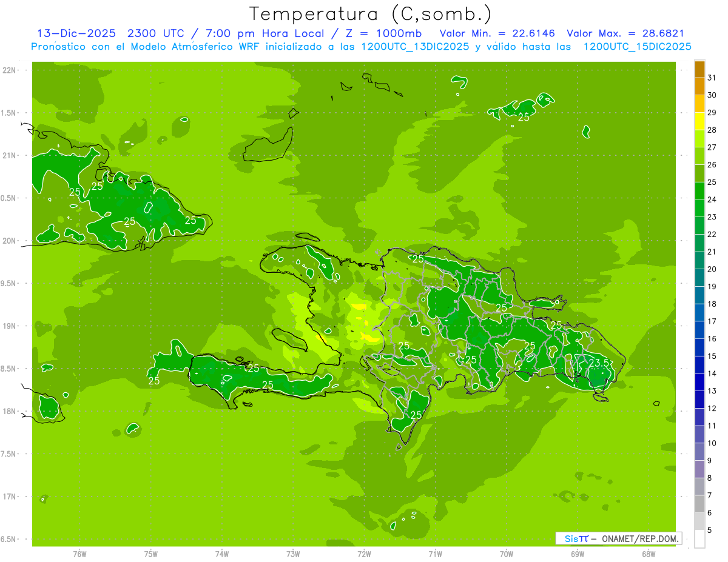
Task: Click the '1200UTC_15DIC2025' valid-until time
Action: point(637,47)
